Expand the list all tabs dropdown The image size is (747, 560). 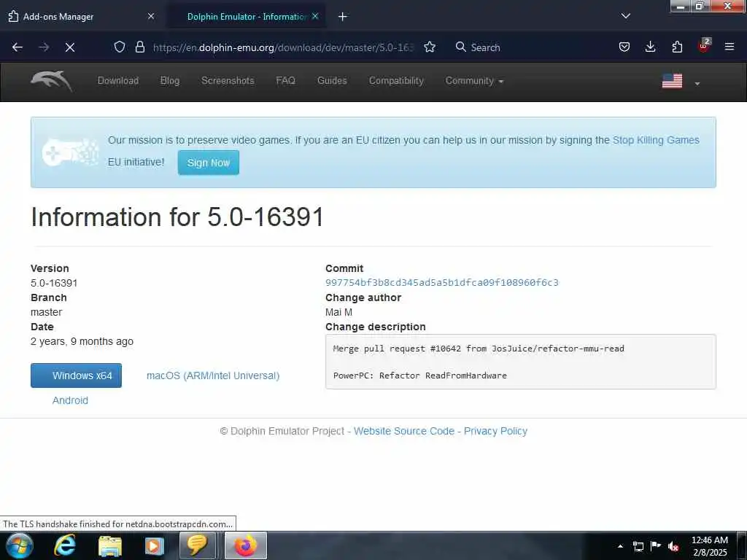click(625, 16)
